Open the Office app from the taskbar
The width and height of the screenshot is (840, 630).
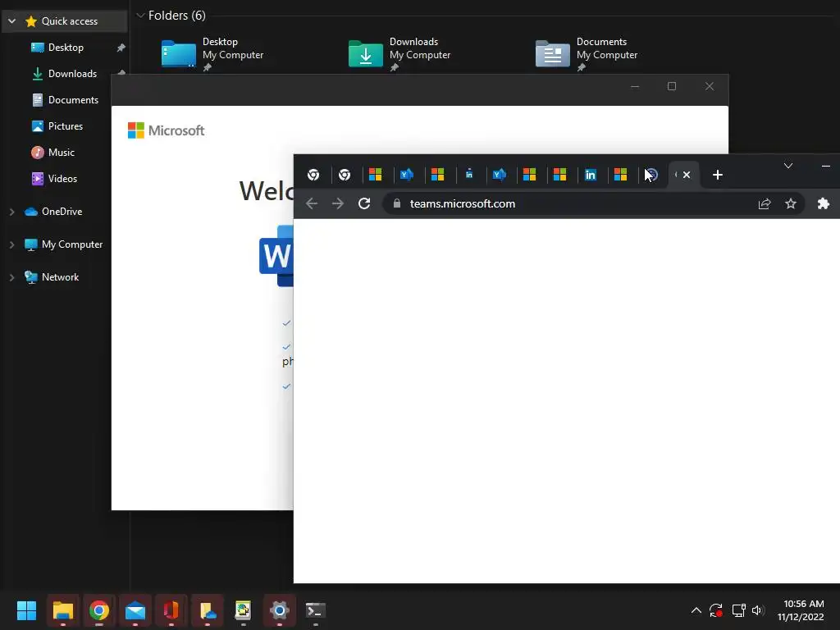click(171, 610)
